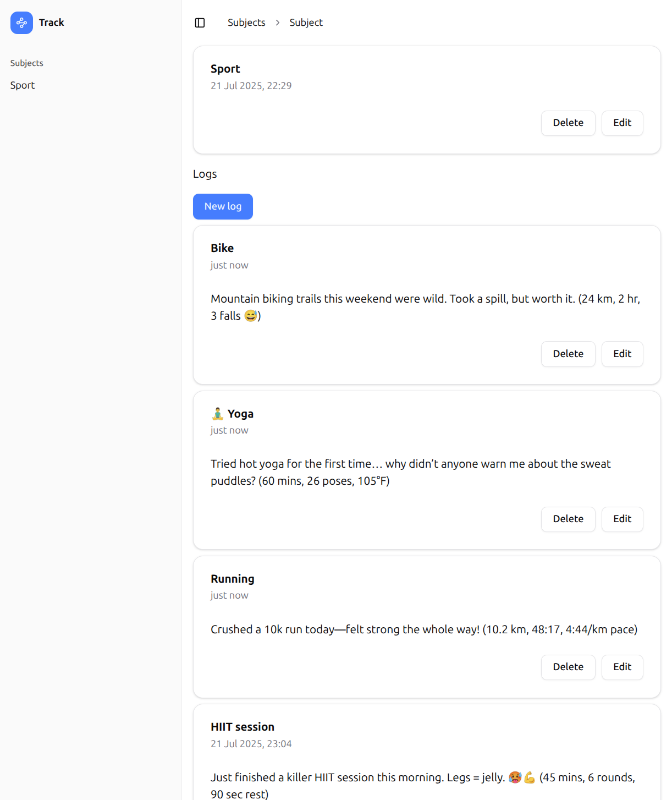Viewport: 672px width, 800px height.
Task: Edit the Yoga log
Action: click(622, 519)
